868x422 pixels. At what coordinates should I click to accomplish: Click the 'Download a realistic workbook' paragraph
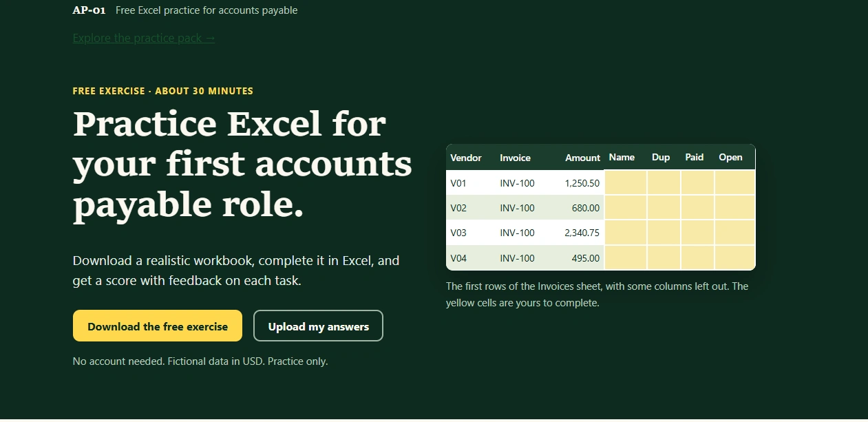tap(236, 271)
